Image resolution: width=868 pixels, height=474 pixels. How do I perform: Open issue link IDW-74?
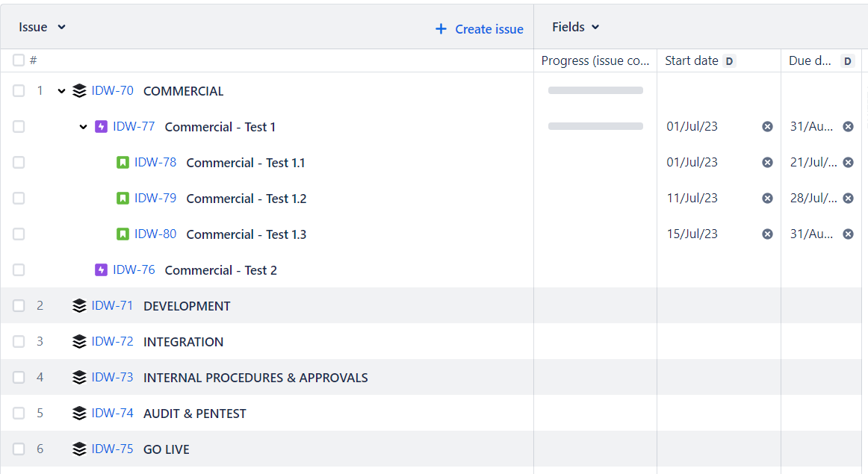(112, 413)
